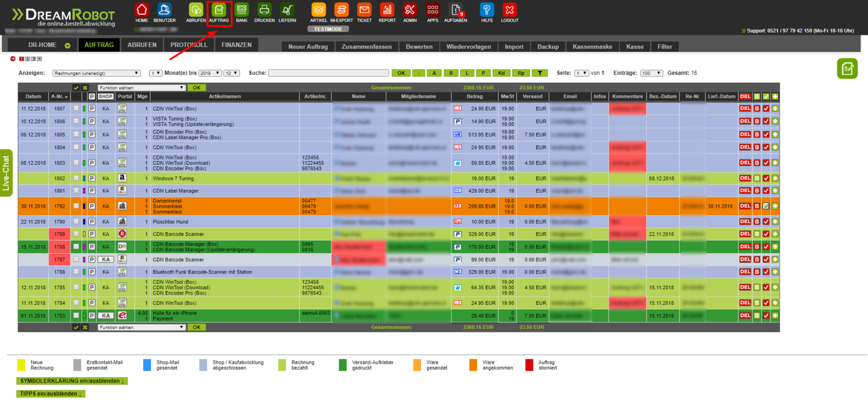
Task: Open the ARTIKEL toolbar icon
Action: [x=319, y=10]
